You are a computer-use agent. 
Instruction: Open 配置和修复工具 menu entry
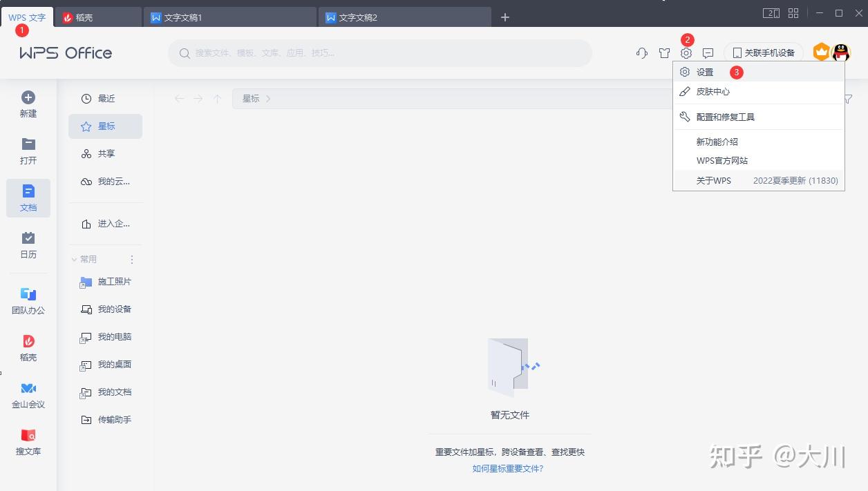click(x=758, y=117)
